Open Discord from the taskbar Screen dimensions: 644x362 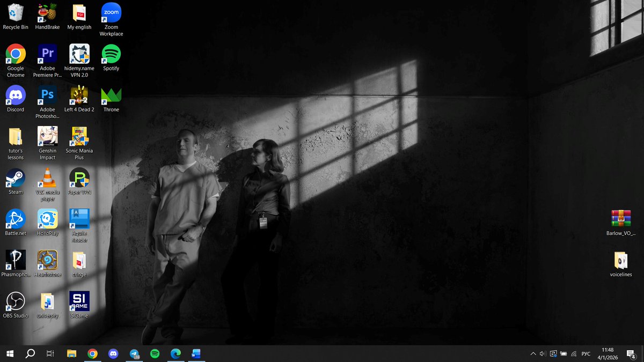tap(113, 353)
